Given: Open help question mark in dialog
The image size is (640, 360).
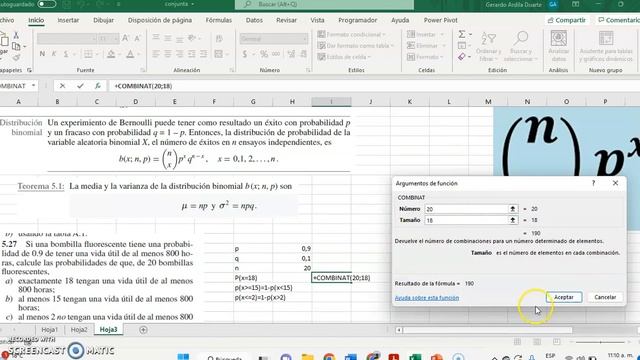Looking at the screenshot, I should pos(593,183).
